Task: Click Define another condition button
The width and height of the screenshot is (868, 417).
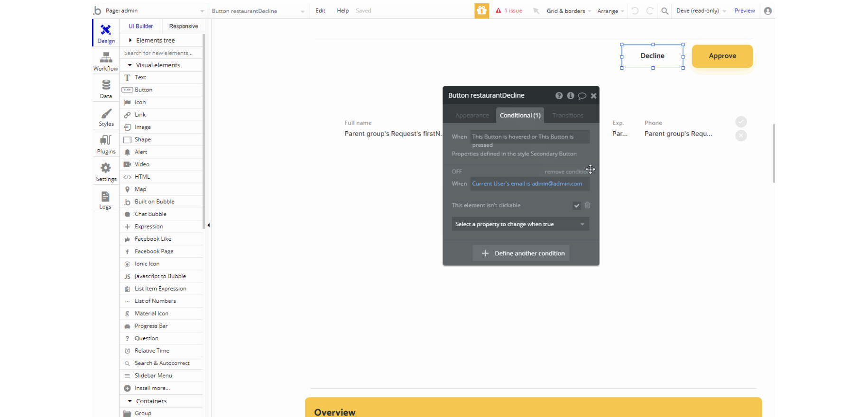Action: tap(521, 253)
